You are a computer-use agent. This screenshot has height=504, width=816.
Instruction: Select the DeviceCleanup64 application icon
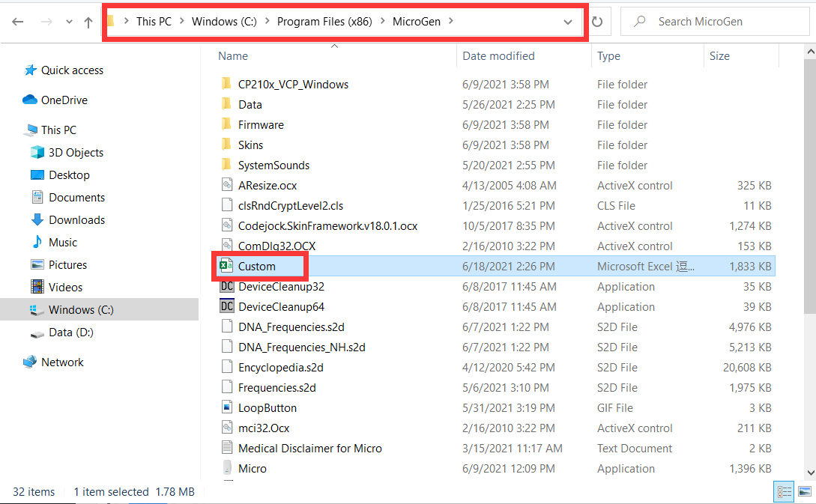pyautogui.click(x=226, y=306)
